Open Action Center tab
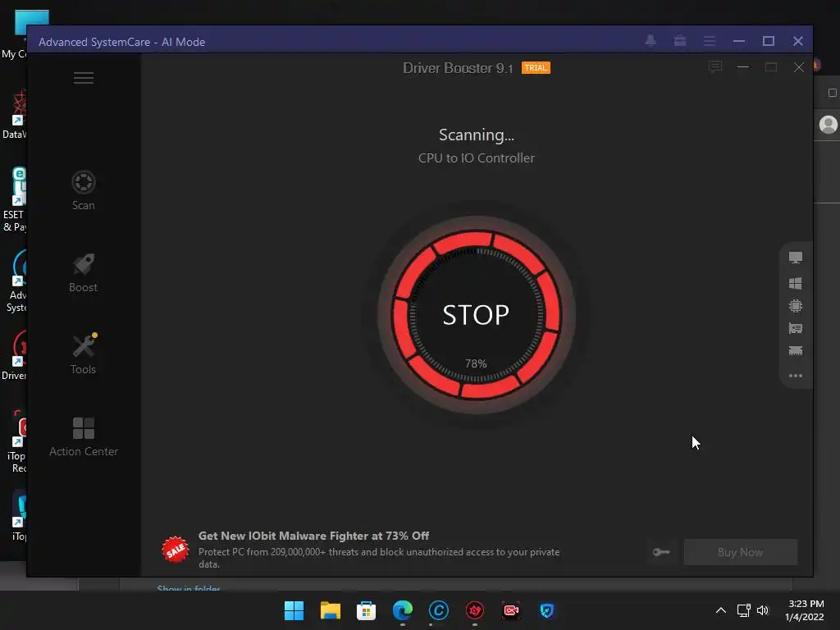Viewport: 840px width, 630px height. click(84, 436)
